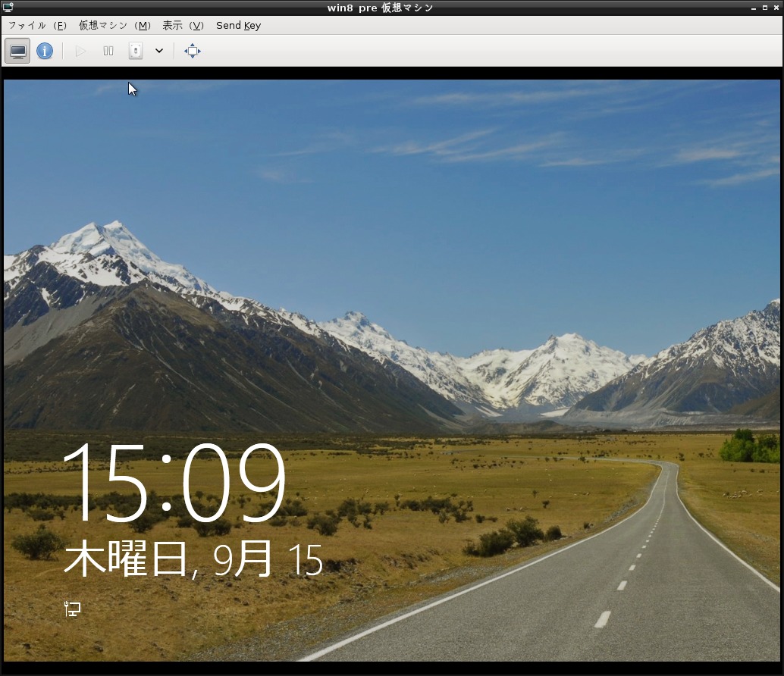784x676 pixels.
Task: Show the graphical console view
Action: (18, 51)
